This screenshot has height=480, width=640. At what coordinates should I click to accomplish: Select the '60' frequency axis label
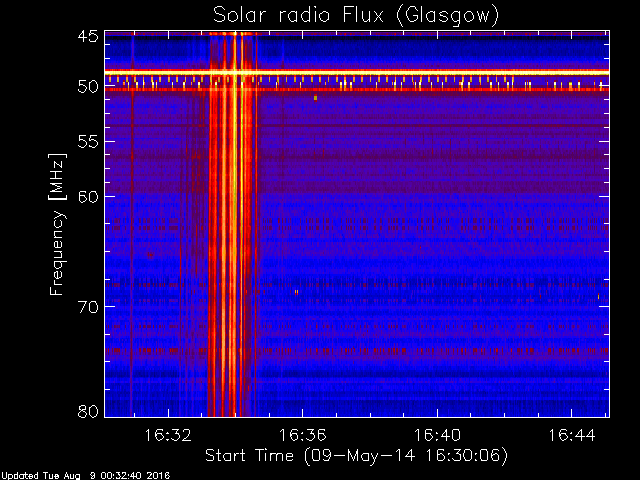coord(88,197)
